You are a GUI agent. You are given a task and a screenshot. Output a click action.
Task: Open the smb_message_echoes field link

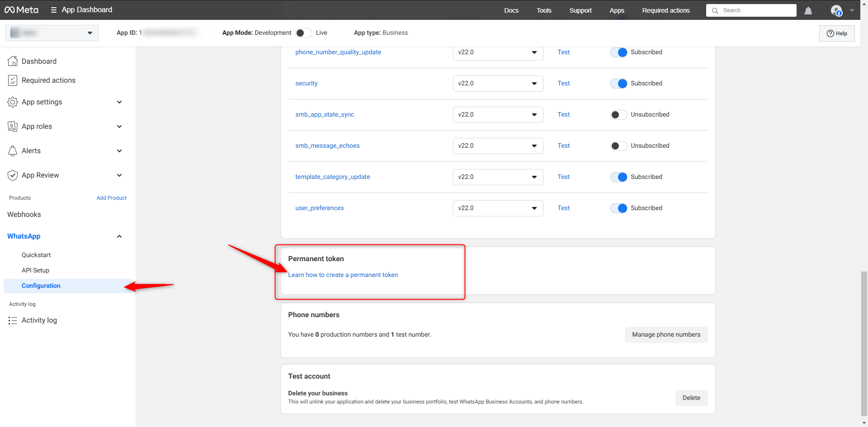[327, 146]
